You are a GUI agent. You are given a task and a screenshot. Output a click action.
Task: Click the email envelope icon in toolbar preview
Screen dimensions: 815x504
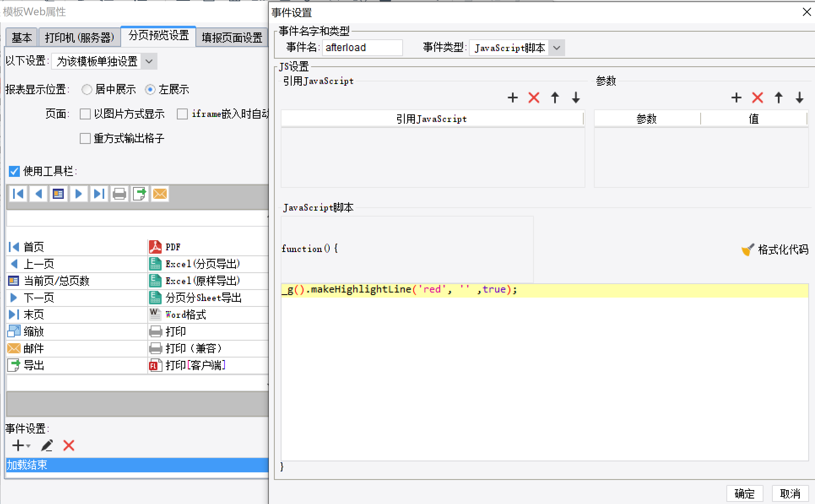(160, 194)
